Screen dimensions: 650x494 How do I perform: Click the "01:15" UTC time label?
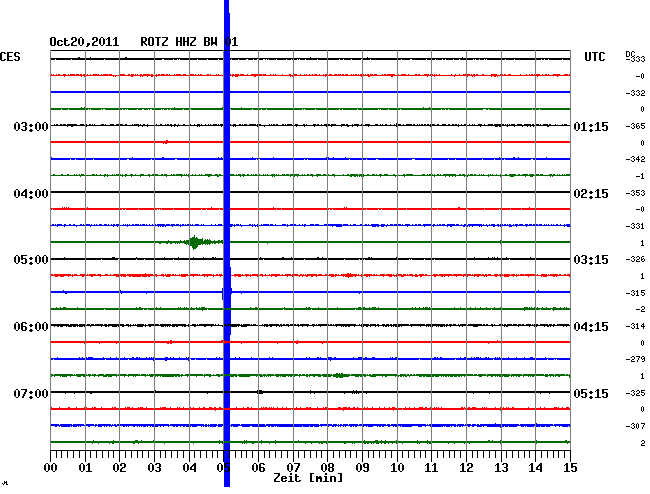click(591, 126)
